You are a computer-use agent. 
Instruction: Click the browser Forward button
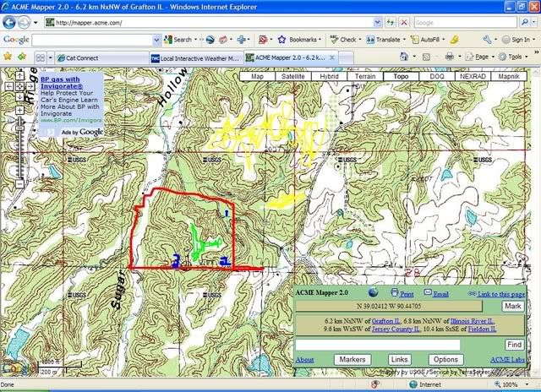coord(24,23)
